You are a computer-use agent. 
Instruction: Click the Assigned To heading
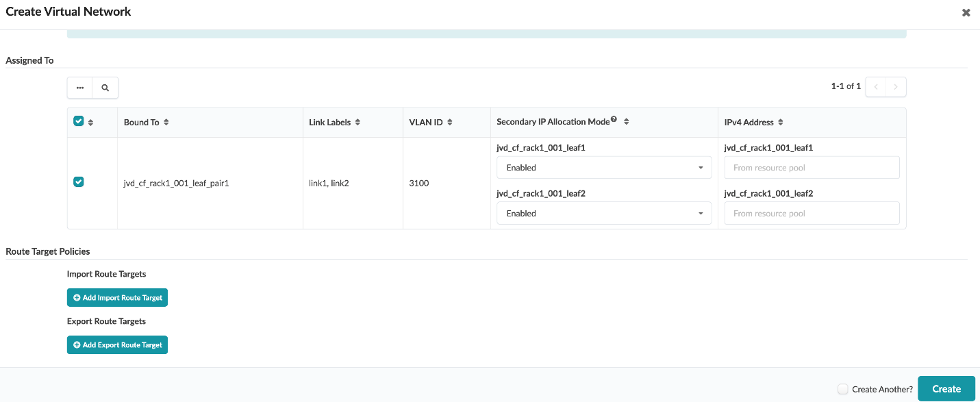(29, 60)
